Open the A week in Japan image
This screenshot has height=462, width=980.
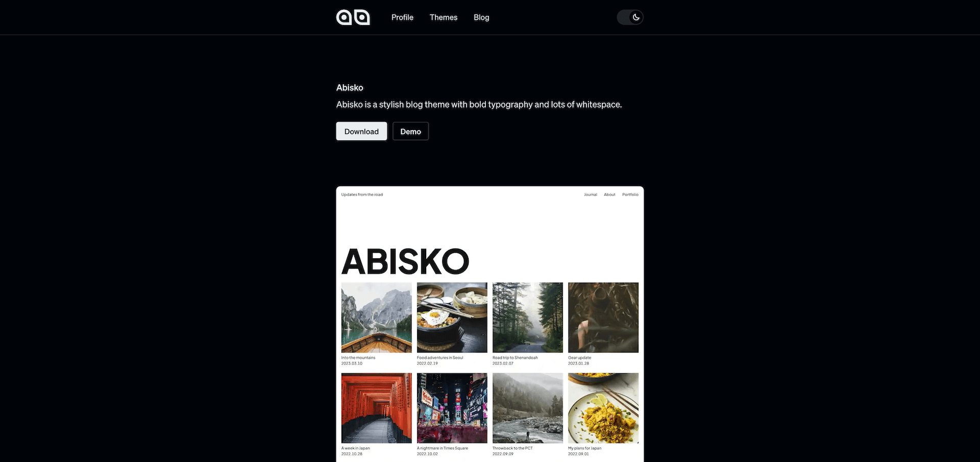pyautogui.click(x=376, y=408)
